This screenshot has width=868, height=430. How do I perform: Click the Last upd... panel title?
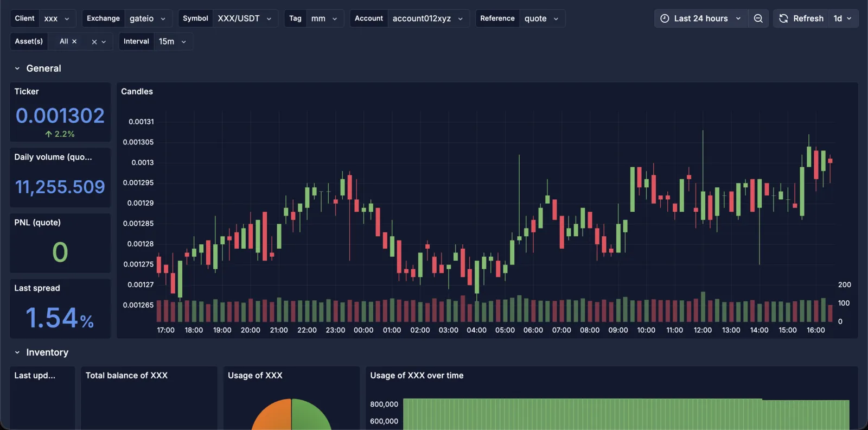[x=35, y=375]
